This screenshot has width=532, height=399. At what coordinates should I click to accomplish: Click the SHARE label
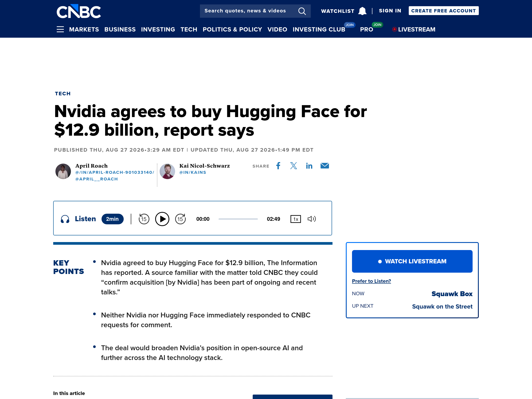(261, 166)
